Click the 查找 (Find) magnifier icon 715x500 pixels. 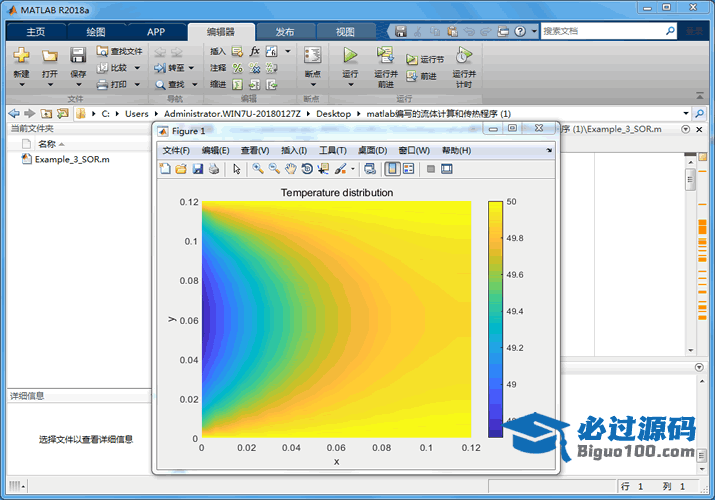point(160,85)
